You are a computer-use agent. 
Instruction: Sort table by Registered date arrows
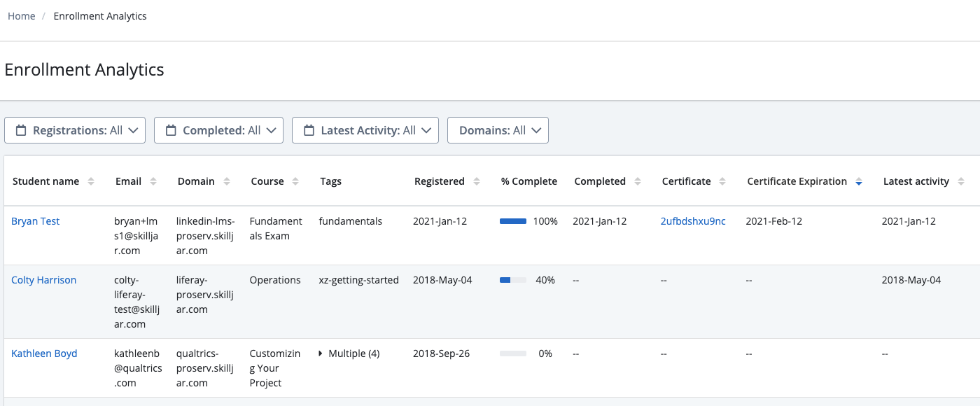pyautogui.click(x=477, y=181)
